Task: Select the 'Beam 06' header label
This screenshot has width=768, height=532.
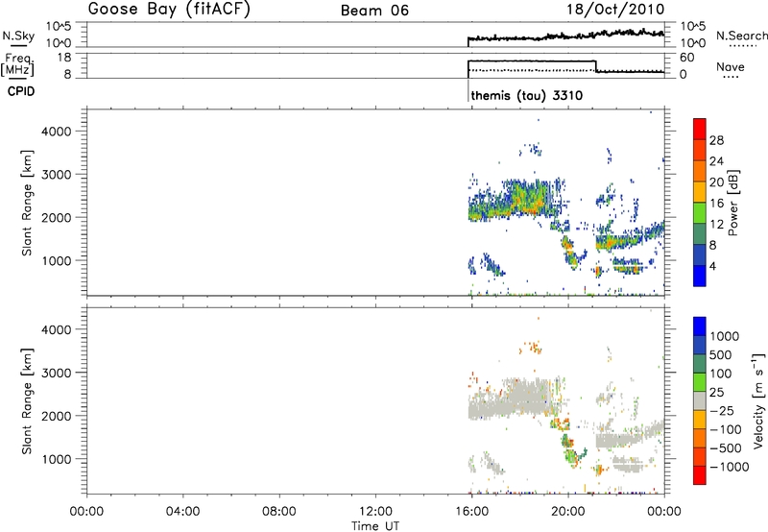Action: (x=374, y=11)
